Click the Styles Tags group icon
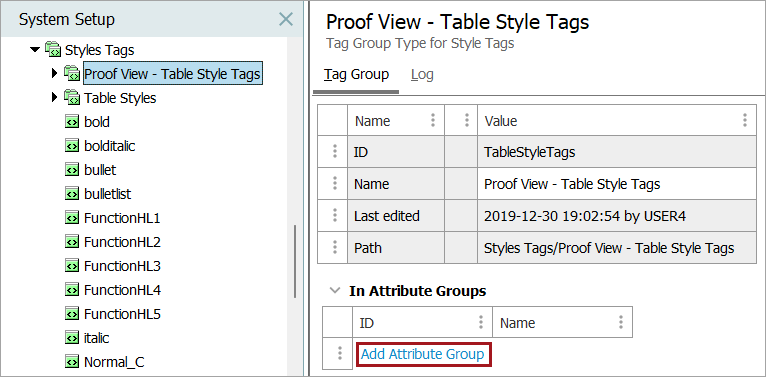The width and height of the screenshot is (766, 377). [52, 50]
